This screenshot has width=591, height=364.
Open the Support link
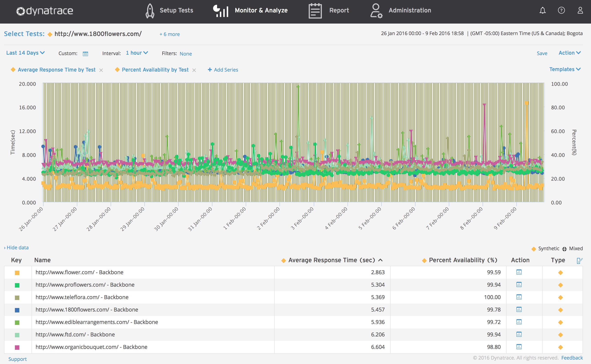click(18, 359)
